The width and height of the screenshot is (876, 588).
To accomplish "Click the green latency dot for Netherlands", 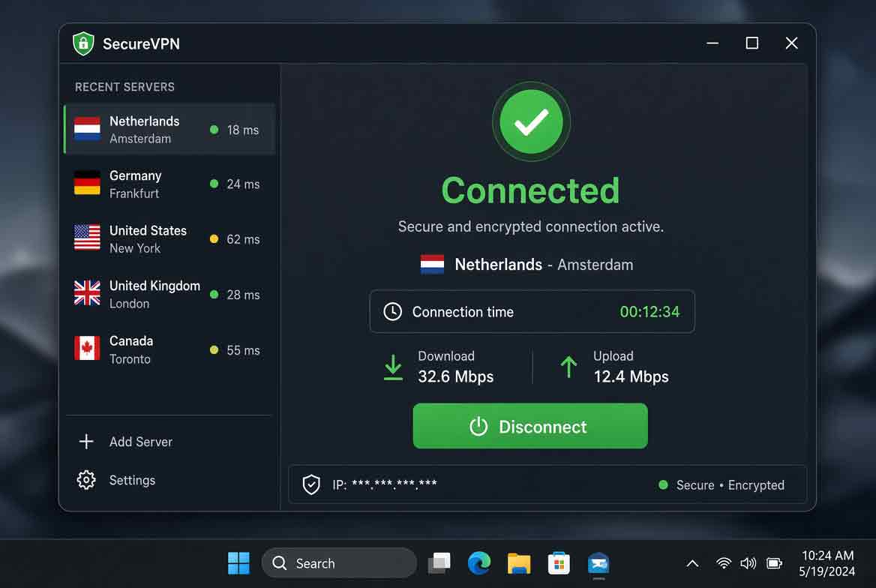I will (x=214, y=130).
